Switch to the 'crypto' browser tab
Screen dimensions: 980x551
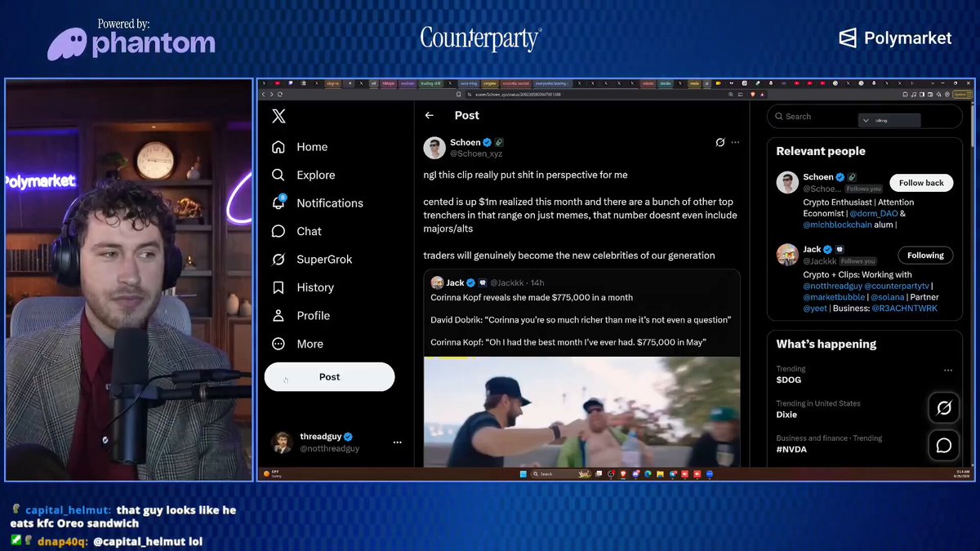pos(489,83)
